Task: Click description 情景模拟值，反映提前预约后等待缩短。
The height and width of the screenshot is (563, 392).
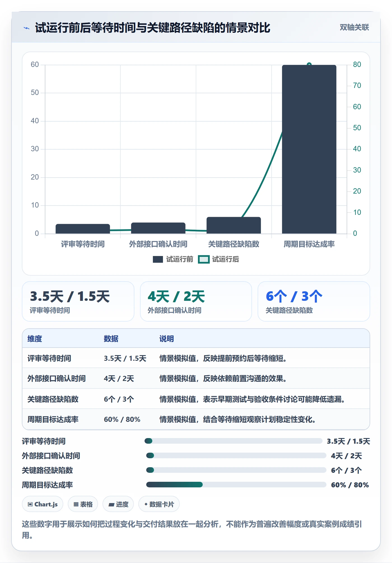Action: [223, 358]
